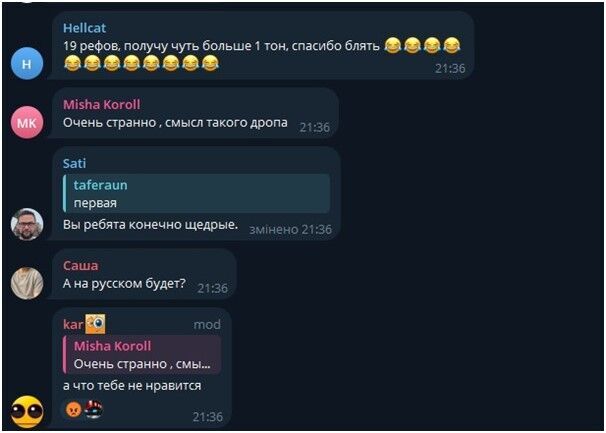Click the Саша sender name

(x=80, y=266)
